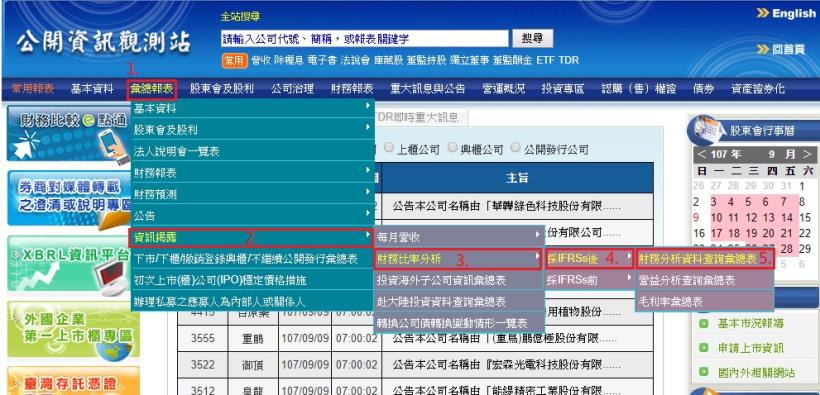Viewport: 820px width, 395px height.
Task: Open the 庫藏股 quick link
Action: pos(389,60)
